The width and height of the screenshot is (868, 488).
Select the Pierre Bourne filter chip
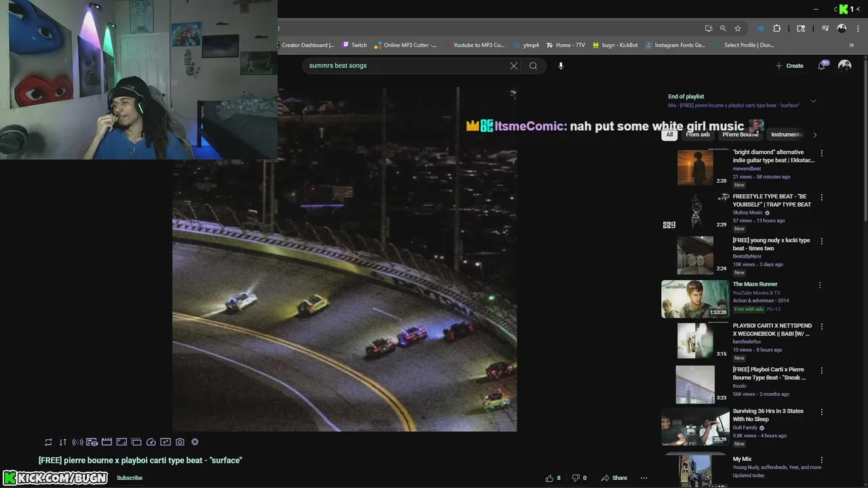pos(741,134)
